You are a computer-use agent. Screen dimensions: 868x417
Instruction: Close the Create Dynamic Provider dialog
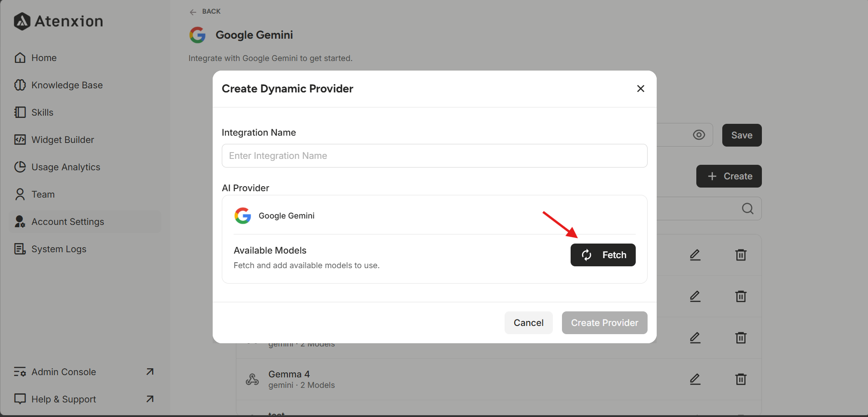pos(641,89)
